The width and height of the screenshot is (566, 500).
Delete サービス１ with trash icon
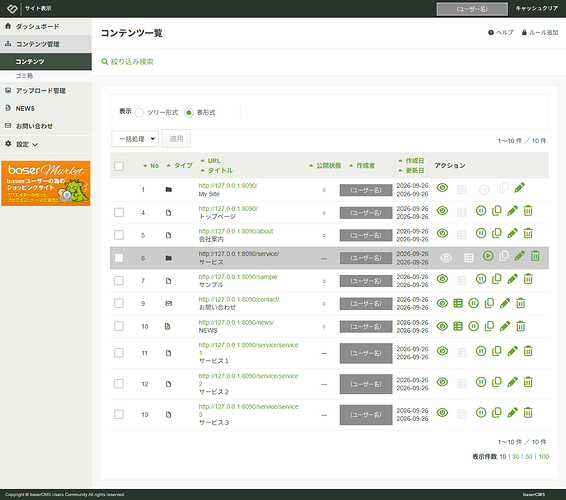point(528,351)
